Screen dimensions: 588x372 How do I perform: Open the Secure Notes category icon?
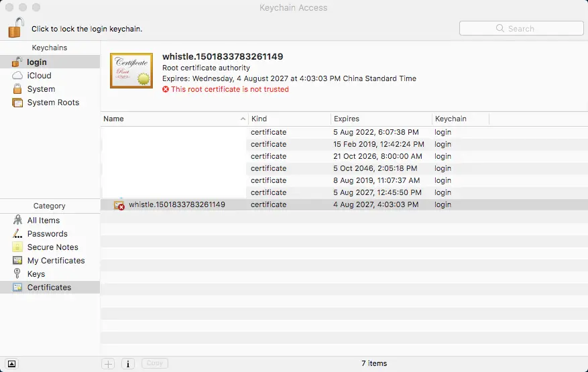pyautogui.click(x=17, y=247)
